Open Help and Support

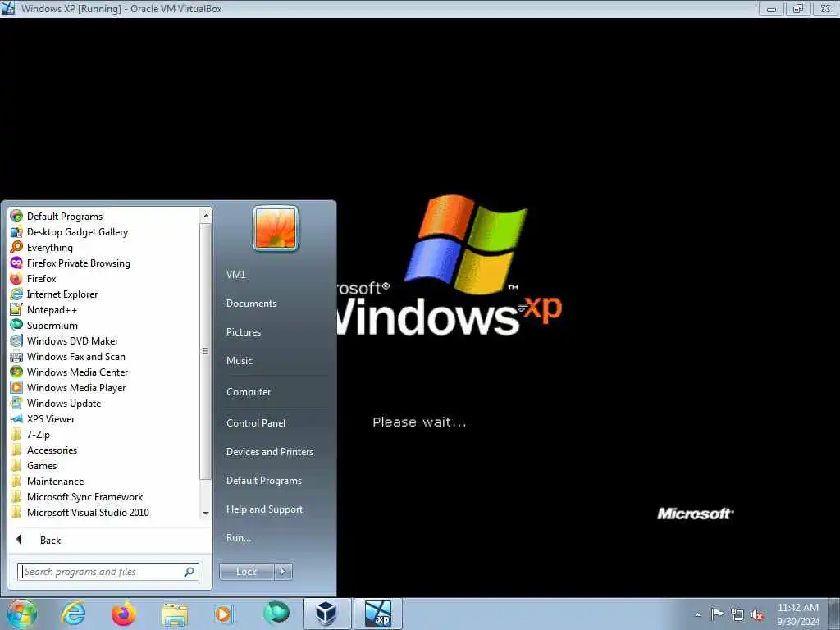(x=264, y=509)
